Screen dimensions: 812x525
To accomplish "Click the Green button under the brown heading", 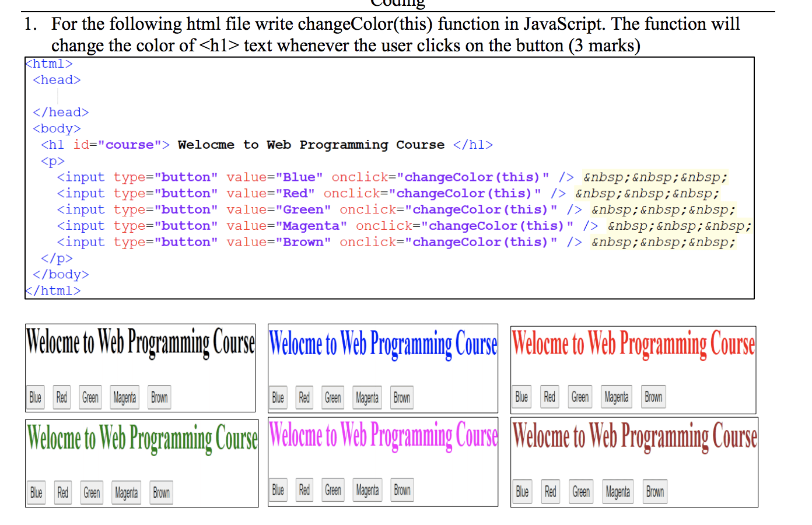I will pyautogui.click(x=581, y=491).
